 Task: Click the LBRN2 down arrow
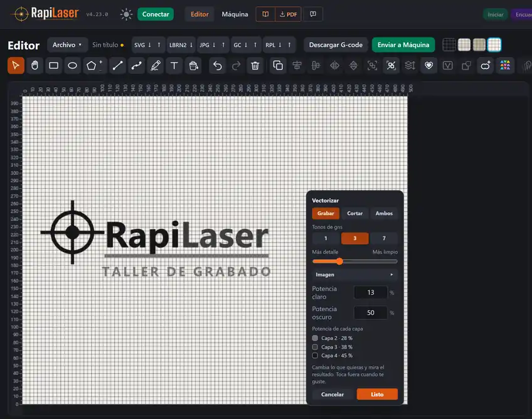[191, 45]
